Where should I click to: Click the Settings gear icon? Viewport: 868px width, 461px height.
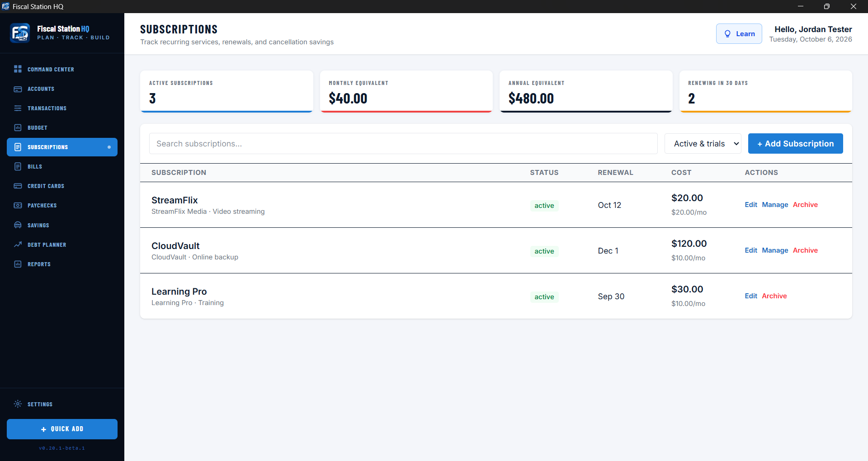18,404
